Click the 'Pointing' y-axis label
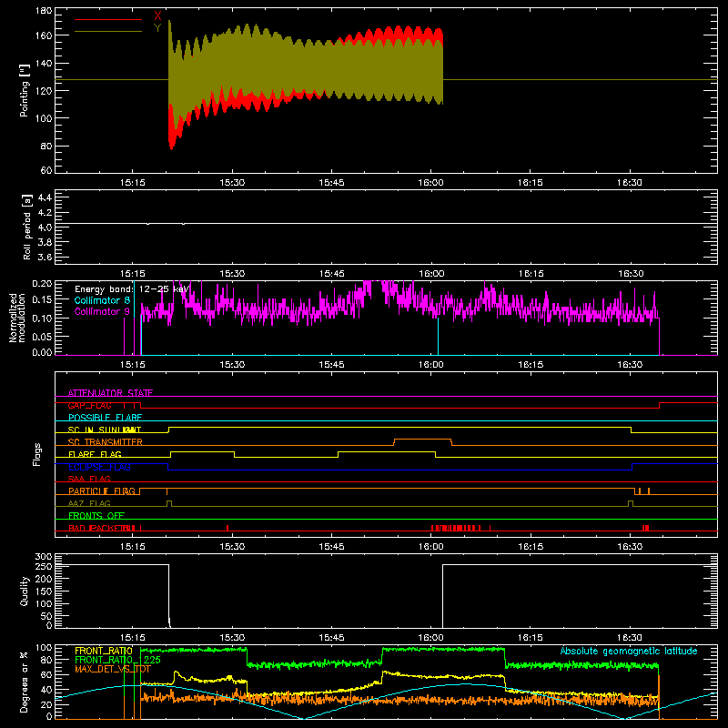 click(25, 90)
